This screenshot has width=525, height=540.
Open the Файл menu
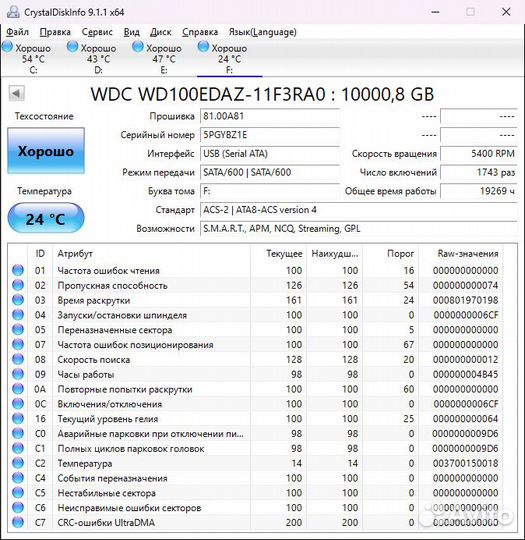tap(18, 32)
